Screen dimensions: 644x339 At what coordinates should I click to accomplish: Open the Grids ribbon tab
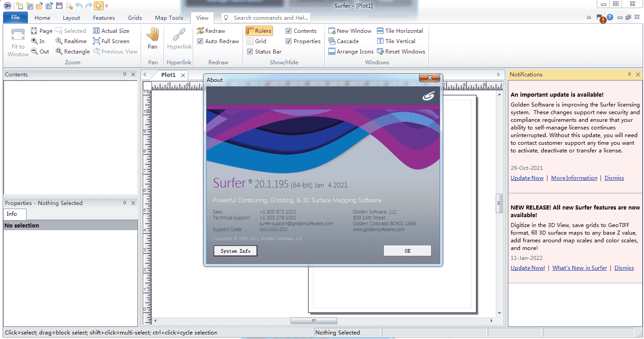135,18
